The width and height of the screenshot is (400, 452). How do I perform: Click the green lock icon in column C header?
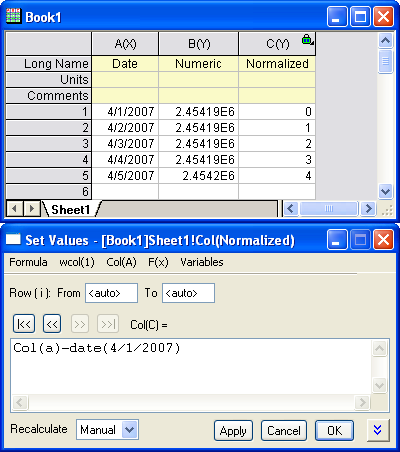click(x=307, y=39)
